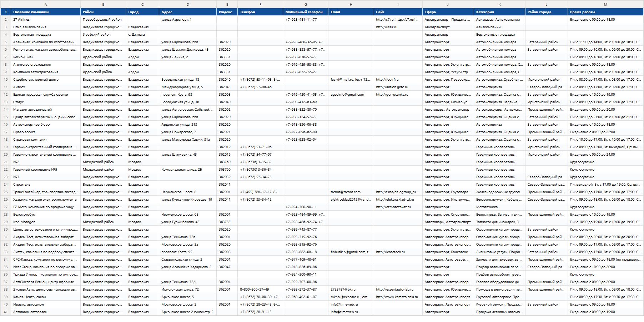644x322 pixels.
Task: Click the 'Мобильный телефон' header cell
Action: [306, 12]
